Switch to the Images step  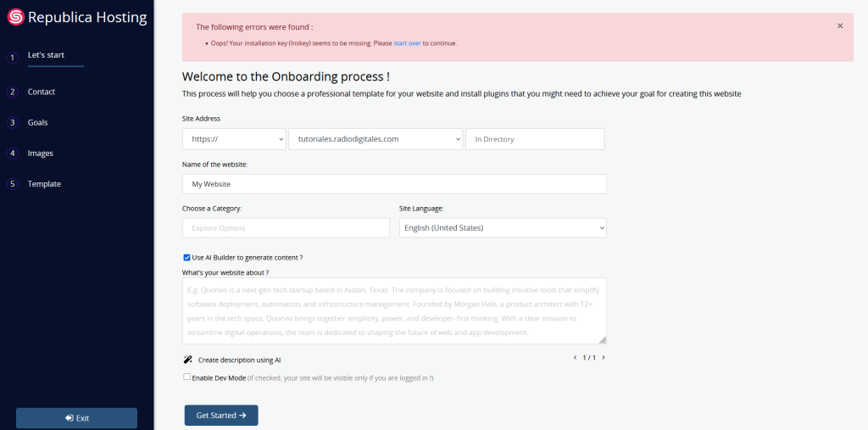(x=40, y=154)
